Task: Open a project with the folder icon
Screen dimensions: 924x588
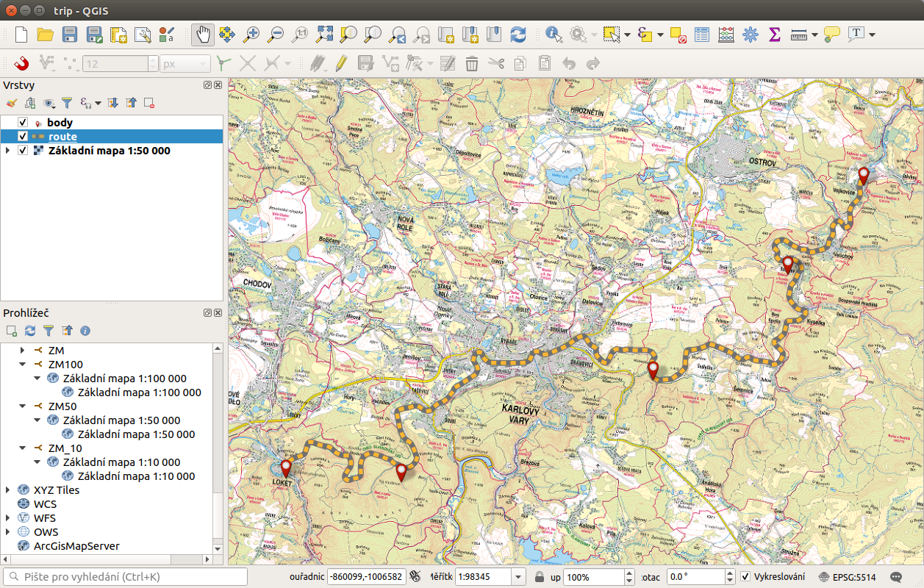Action: tap(46, 34)
